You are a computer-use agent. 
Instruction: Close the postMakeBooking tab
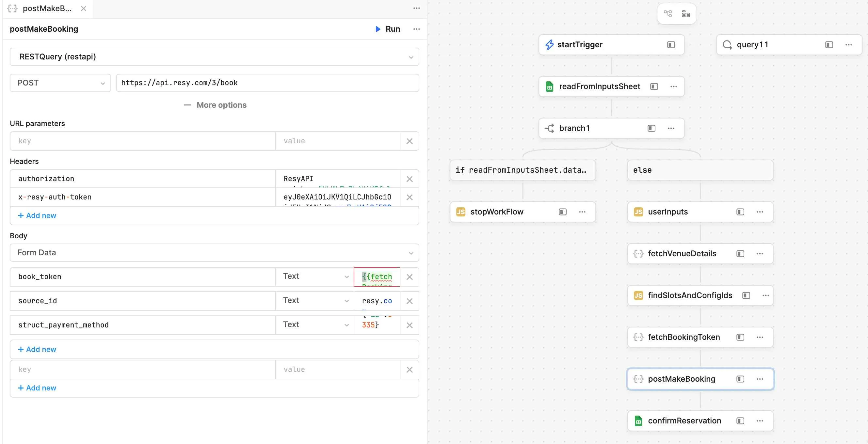click(84, 9)
